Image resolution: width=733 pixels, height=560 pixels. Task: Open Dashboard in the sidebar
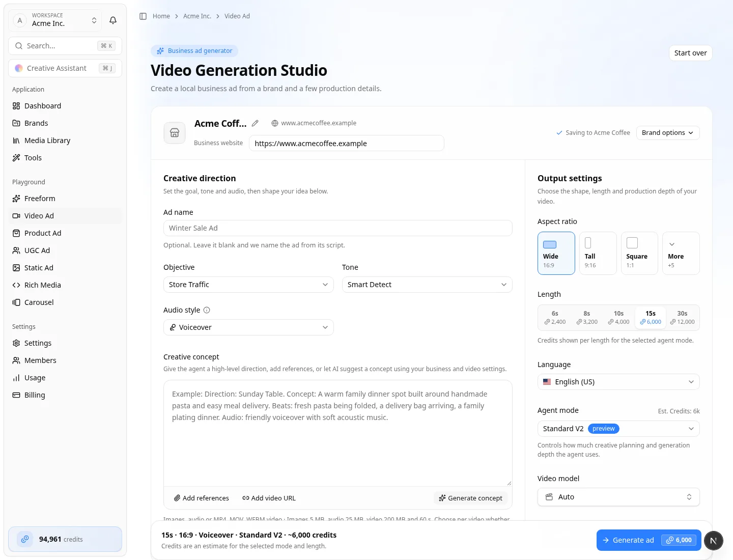point(65,106)
